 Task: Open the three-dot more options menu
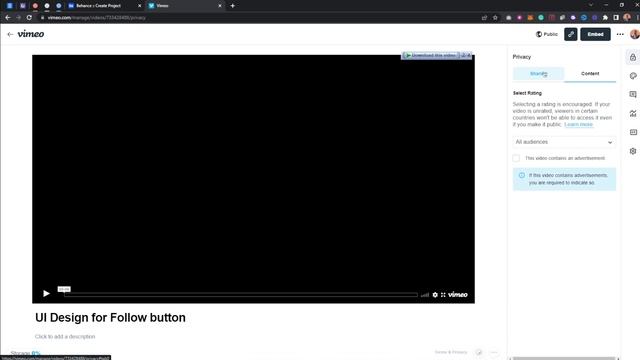(620, 34)
